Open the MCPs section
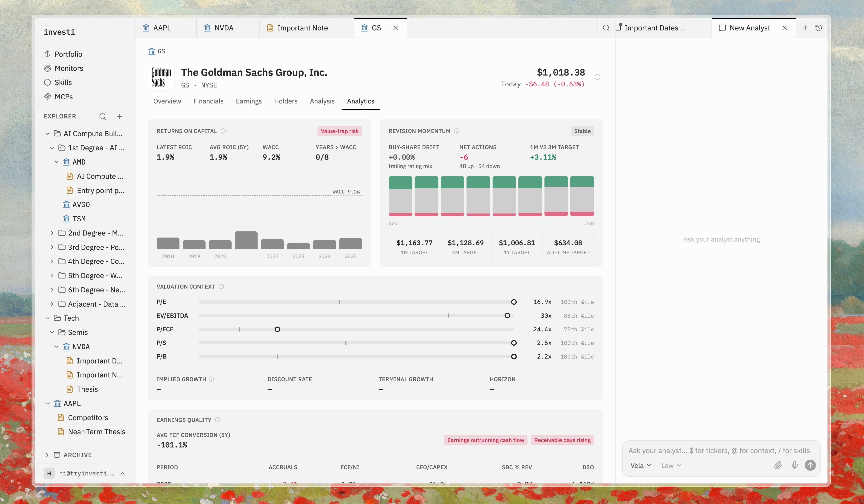Screen dimensions: 864x504 coord(59,97)
